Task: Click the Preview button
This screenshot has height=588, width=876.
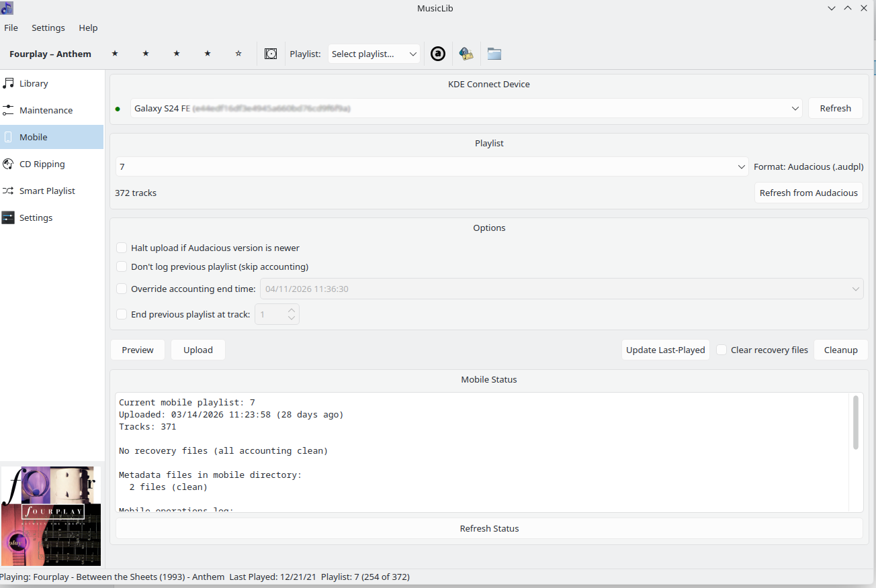Action: click(x=138, y=350)
